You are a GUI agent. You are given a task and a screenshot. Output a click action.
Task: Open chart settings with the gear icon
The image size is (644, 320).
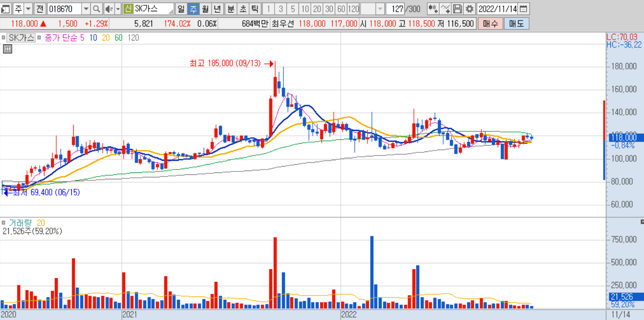pos(470,9)
